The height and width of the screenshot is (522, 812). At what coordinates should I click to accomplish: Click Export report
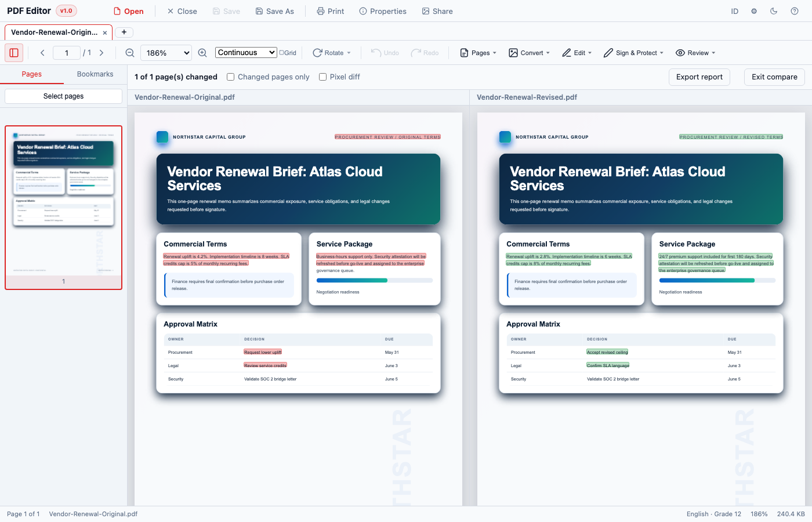(699, 77)
